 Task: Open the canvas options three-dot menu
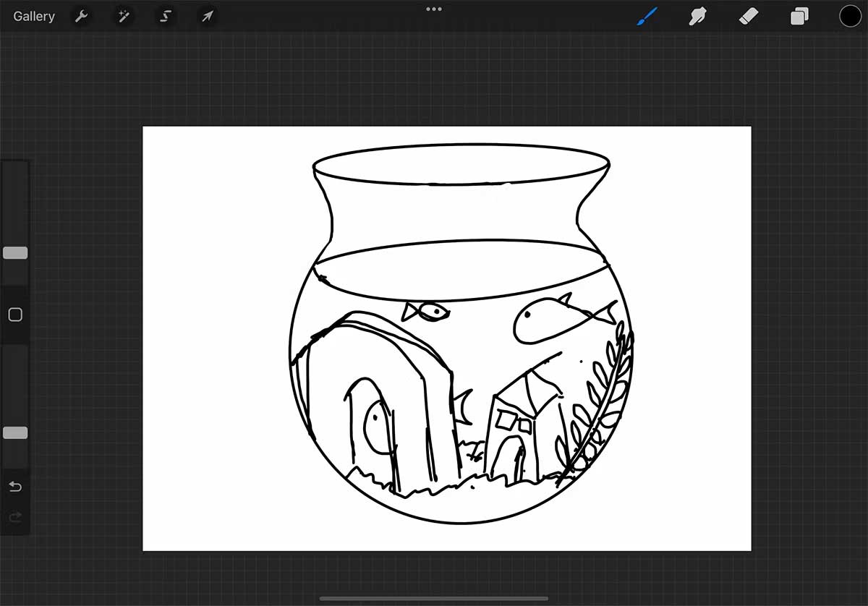[x=433, y=9]
